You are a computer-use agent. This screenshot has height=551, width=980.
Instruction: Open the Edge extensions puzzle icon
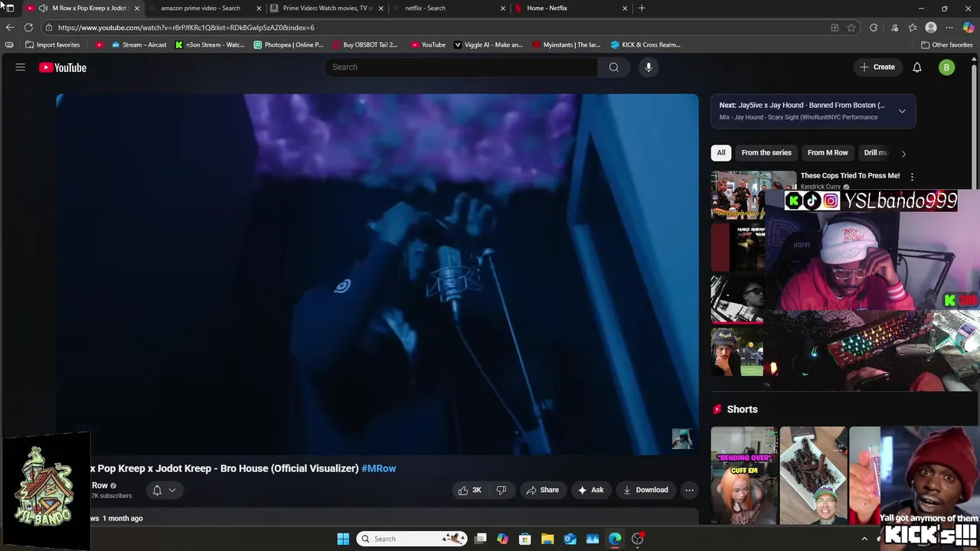tap(874, 28)
